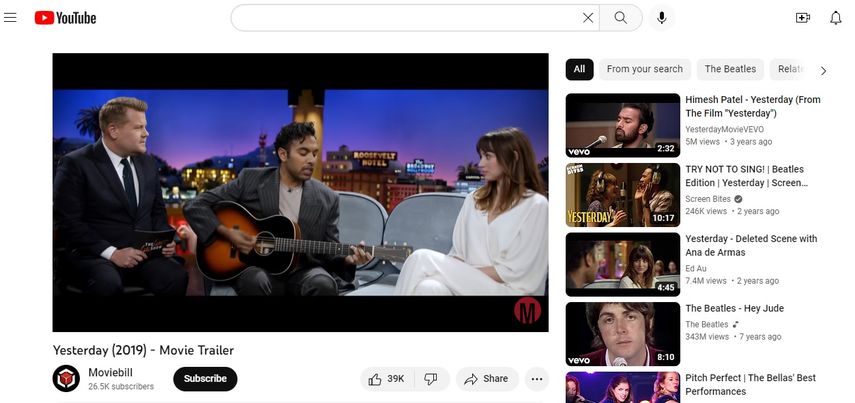Select The Beatles filter chip
Screen dimensions: 855x403
(x=730, y=69)
